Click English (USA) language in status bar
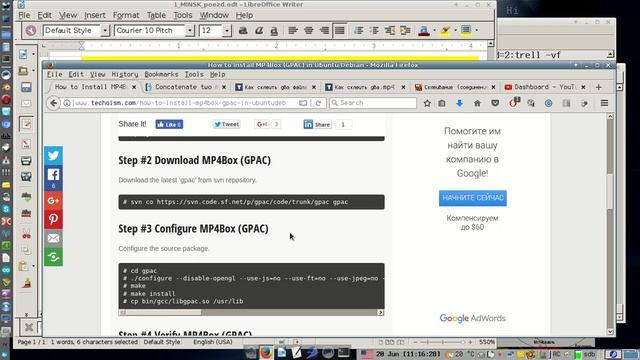 click(x=213, y=342)
